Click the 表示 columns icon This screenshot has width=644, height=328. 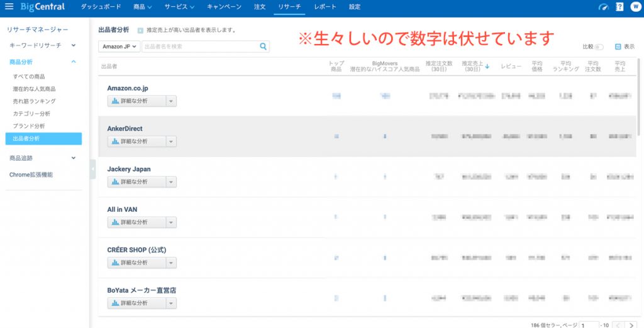[x=618, y=46]
